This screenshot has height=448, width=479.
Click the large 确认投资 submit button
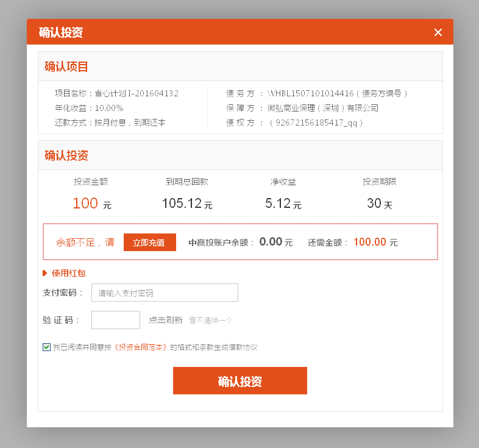240,381
